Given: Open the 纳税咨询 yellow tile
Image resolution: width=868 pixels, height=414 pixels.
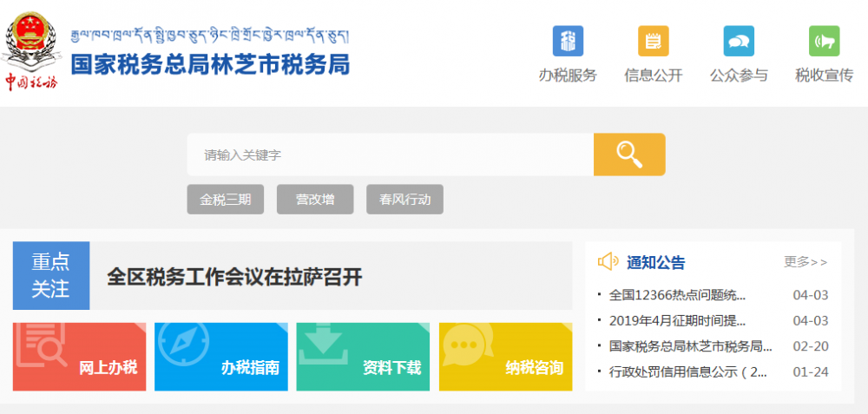Looking at the screenshot, I should click(x=506, y=357).
